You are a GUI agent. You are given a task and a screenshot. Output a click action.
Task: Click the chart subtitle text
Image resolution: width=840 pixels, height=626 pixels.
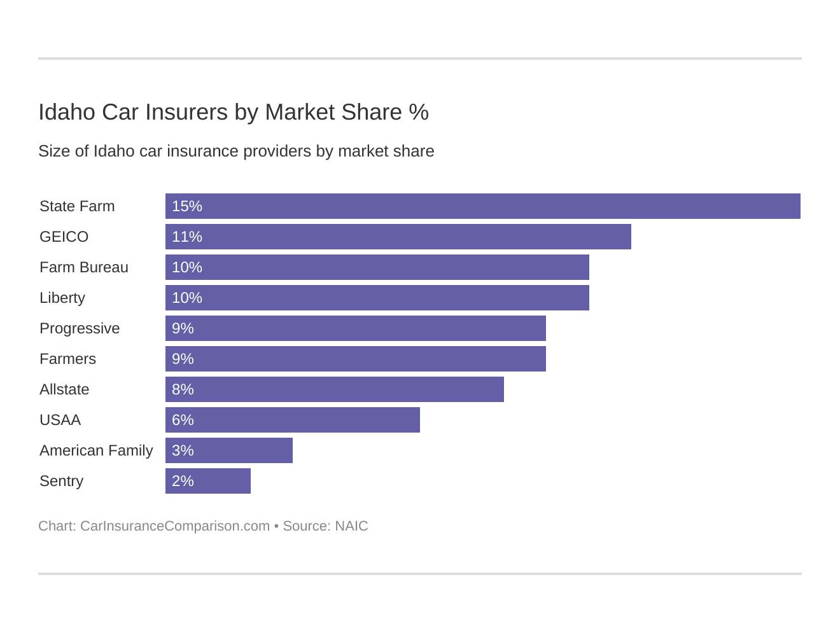tap(236, 151)
